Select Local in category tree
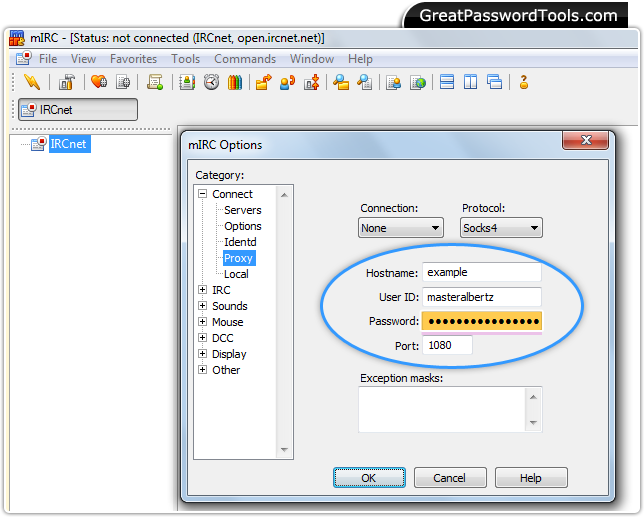Viewport: 644px width, 517px height. pyautogui.click(x=236, y=274)
